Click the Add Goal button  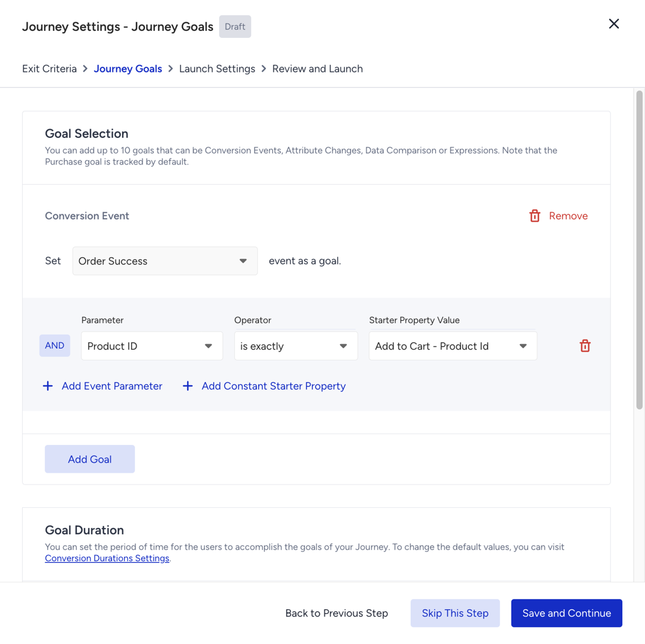tap(89, 459)
